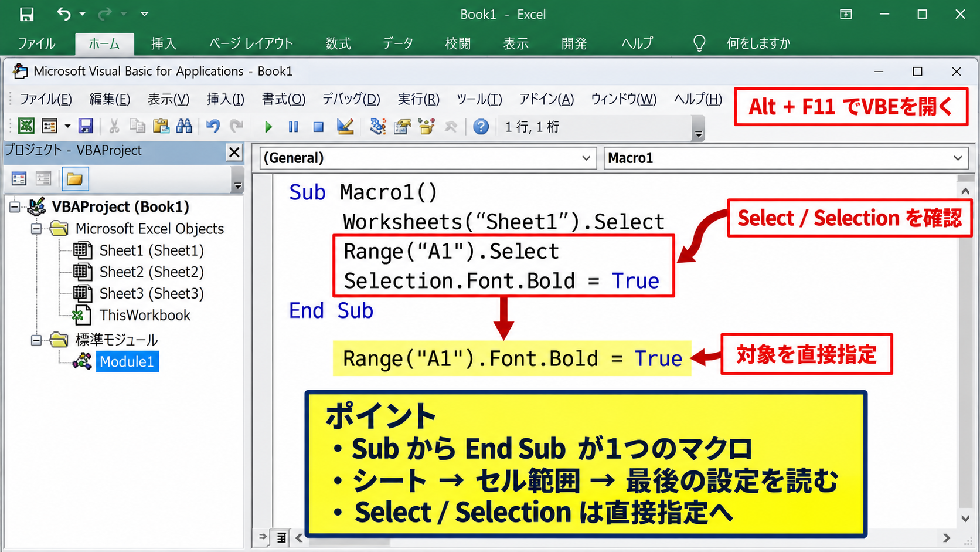The width and height of the screenshot is (980, 552).
Task: Open VBE ツール(T) menu
Action: (x=479, y=99)
